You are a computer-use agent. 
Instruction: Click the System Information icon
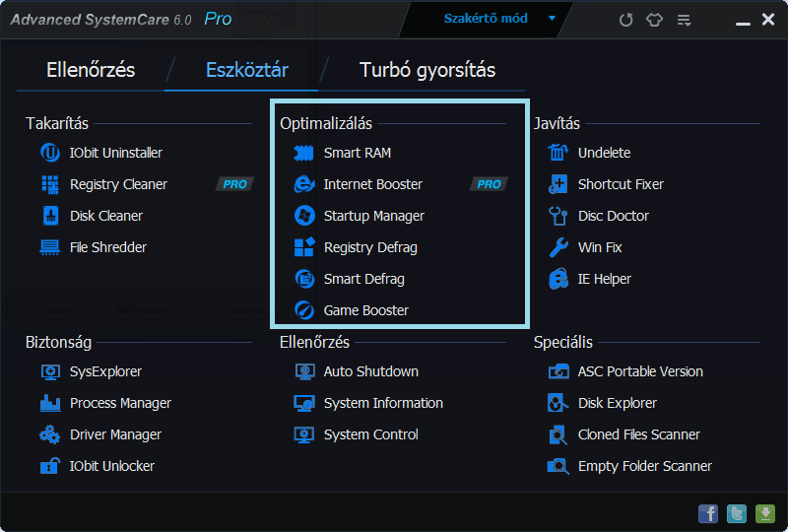pyautogui.click(x=304, y=403)
